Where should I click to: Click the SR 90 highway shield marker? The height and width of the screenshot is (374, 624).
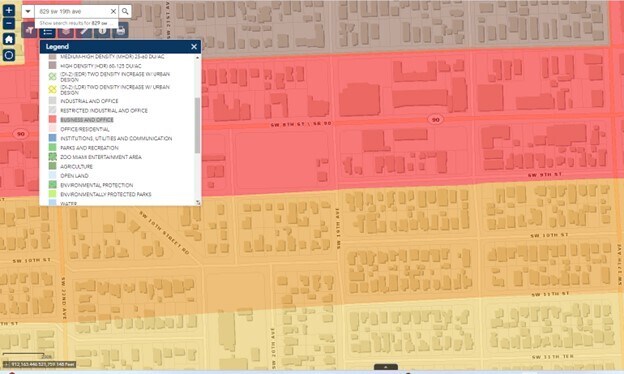(436, 119)
